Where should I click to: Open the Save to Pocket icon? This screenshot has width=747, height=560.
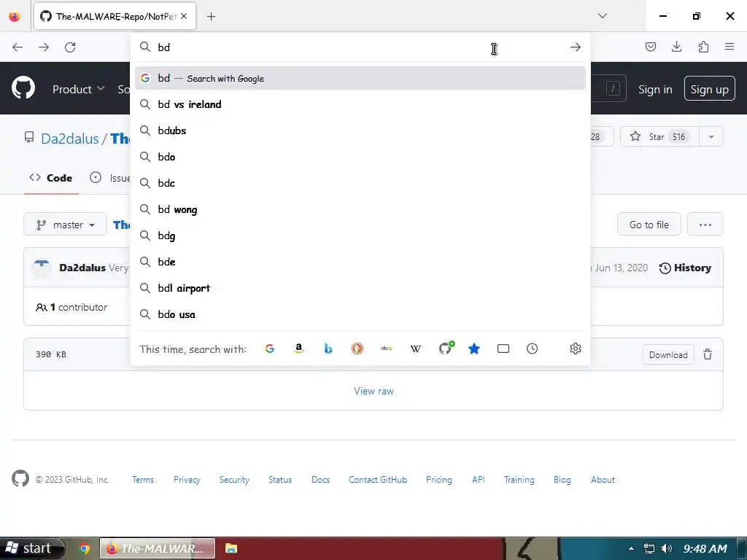click(651, 47)
